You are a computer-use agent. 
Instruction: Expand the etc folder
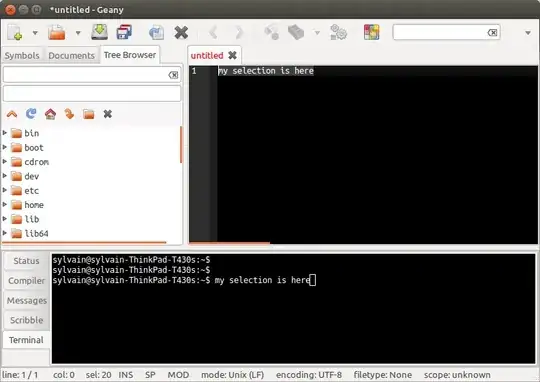[5, 190]
